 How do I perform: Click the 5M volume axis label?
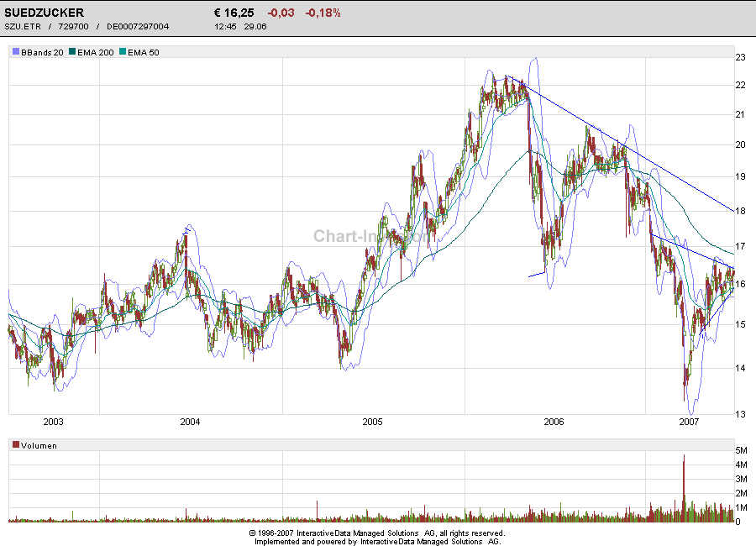coord(741,450)
